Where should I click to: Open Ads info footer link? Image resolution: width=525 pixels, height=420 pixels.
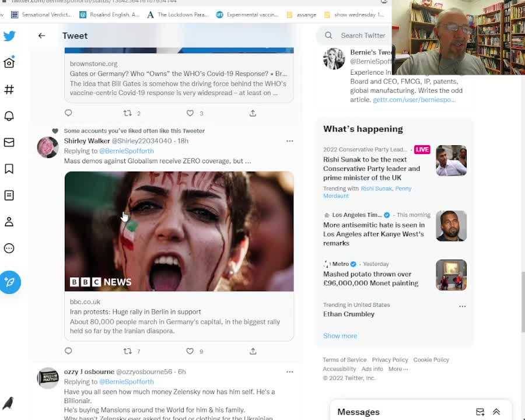(372, 369)
